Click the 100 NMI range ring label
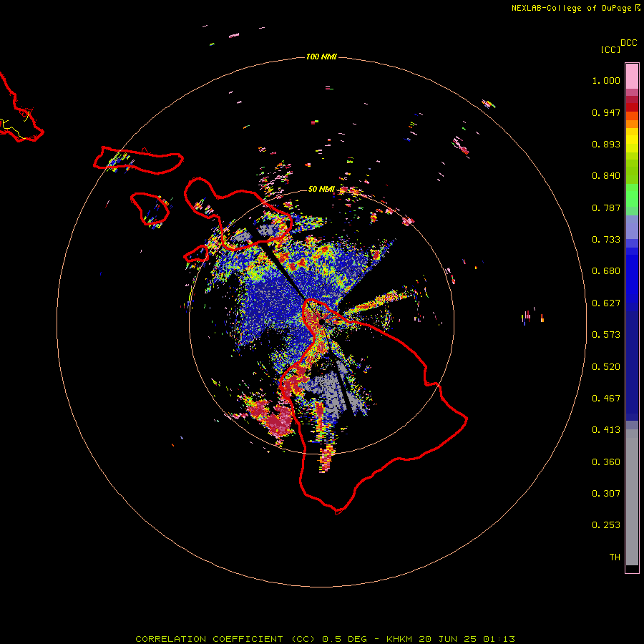644x644 pixels. (x=321, y=57)
